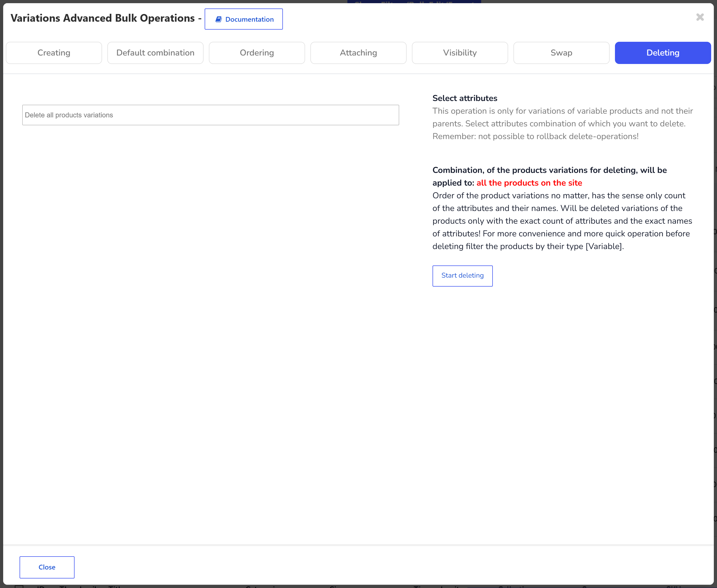Switch to the Swap tab
The image size is (717, 588).
[561, 53]
